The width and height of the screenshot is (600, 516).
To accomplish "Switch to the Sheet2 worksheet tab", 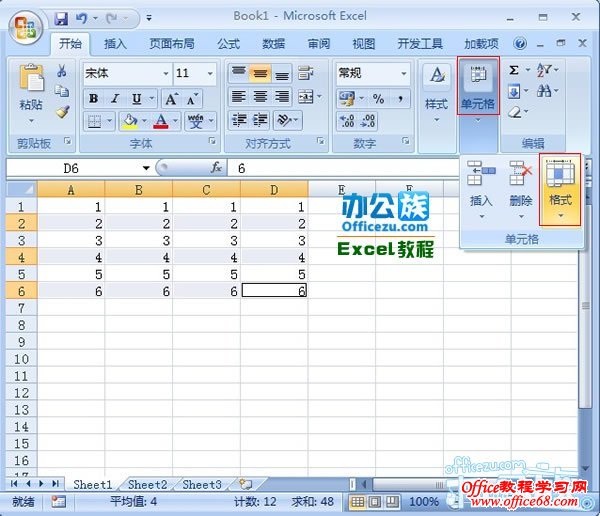I will coord(147,485).
